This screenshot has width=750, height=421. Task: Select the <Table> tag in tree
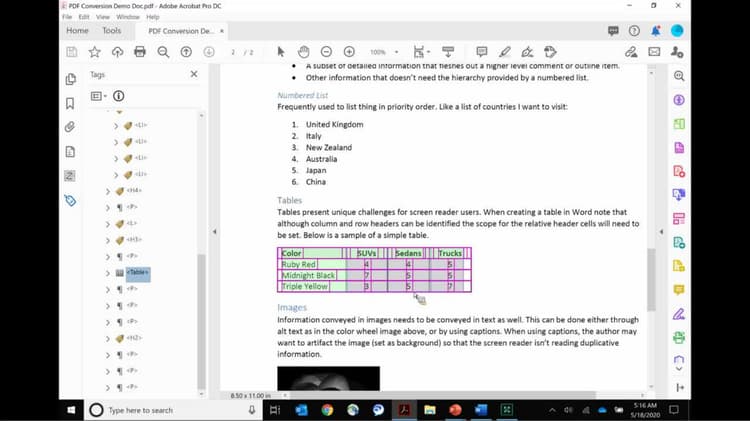138,273
